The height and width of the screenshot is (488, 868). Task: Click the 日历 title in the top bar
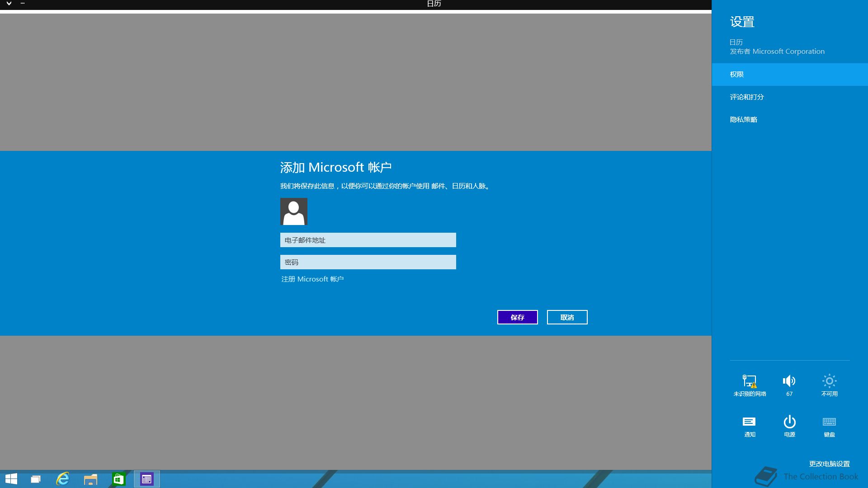pos(434,4)
